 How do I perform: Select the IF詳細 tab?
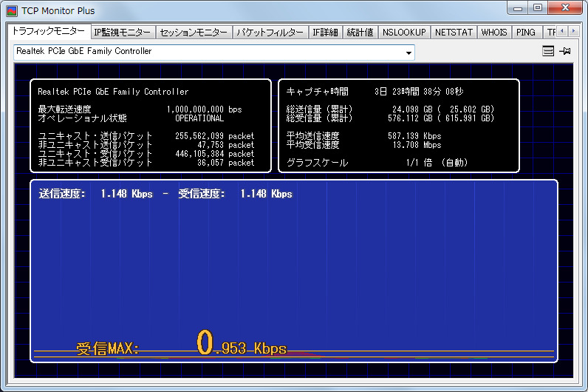coord(325,33)
